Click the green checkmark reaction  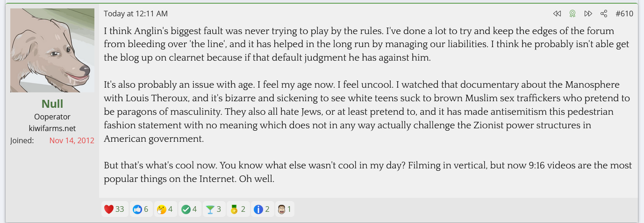[x=189, y=209]
